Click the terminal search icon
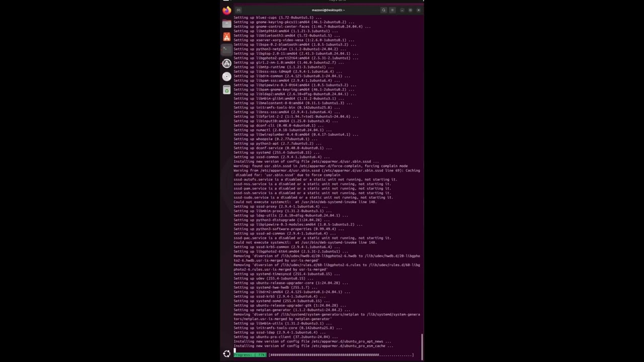The height and width of the screenshot is (362, 644). coord(383,10)
